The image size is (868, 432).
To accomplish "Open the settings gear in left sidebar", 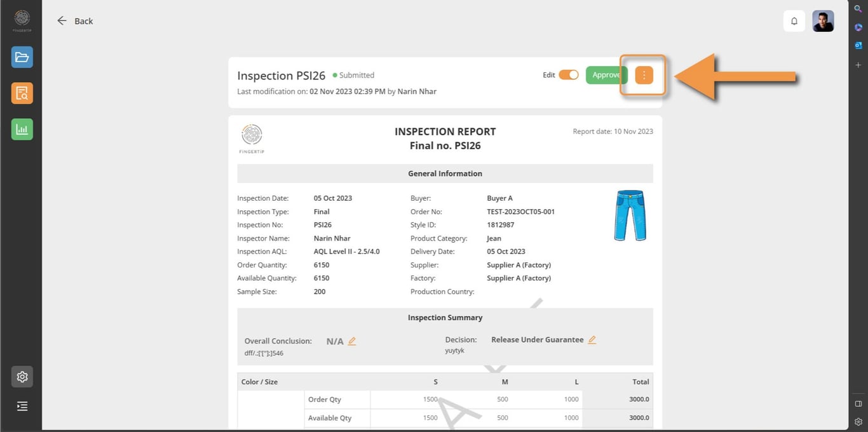I will click(22, 377).
